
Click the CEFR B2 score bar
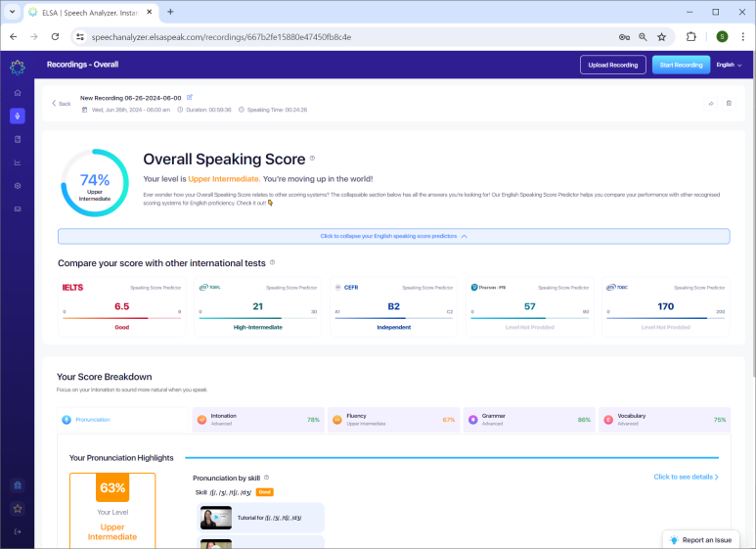coord(394,318)
